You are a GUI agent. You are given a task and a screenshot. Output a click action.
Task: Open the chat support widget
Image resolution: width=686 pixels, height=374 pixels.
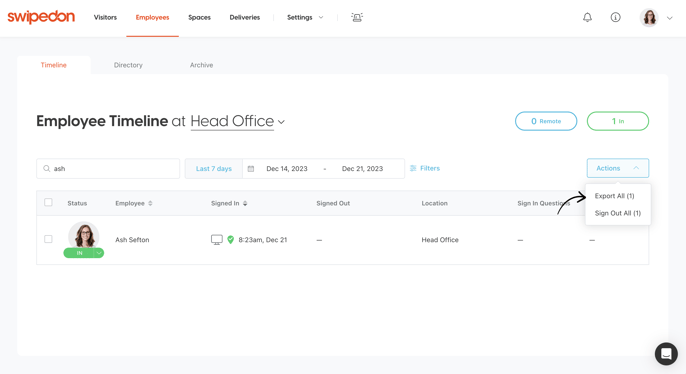pos(666,353)
